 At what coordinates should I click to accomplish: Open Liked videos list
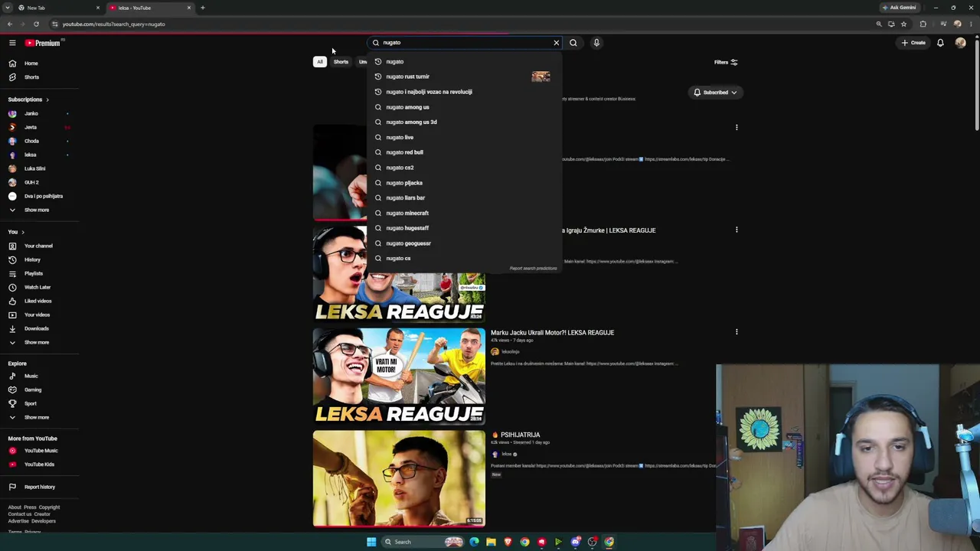point(38,301)
